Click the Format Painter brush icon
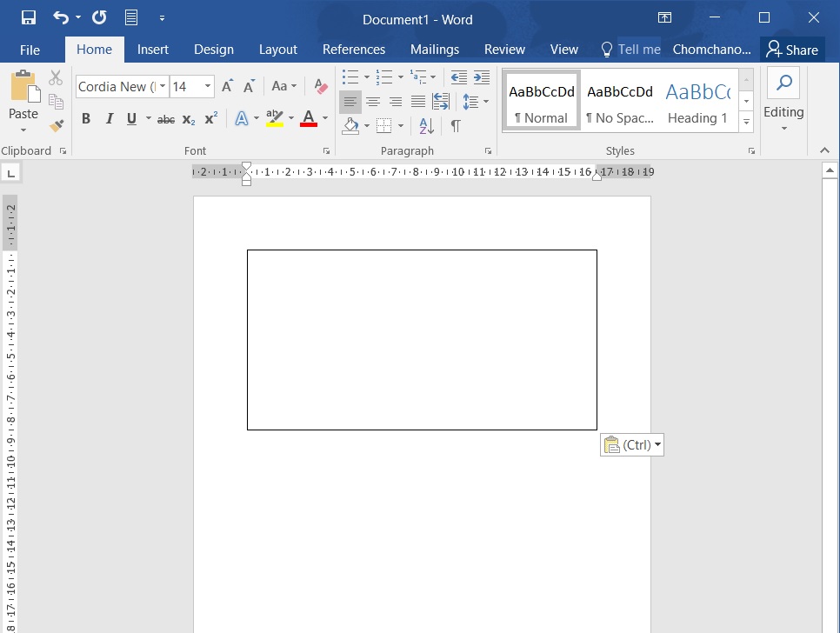The width and height of the screenshot is (840, 633). click(57, 126)
